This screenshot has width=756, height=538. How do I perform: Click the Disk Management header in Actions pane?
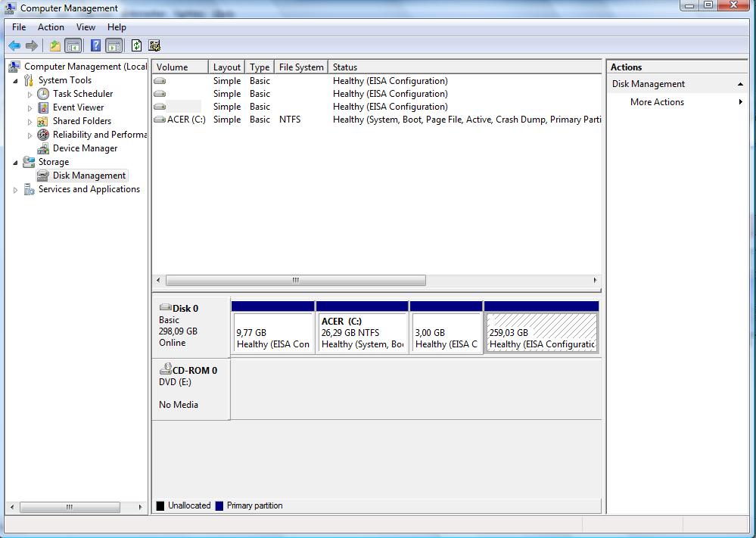click(677, 84)
